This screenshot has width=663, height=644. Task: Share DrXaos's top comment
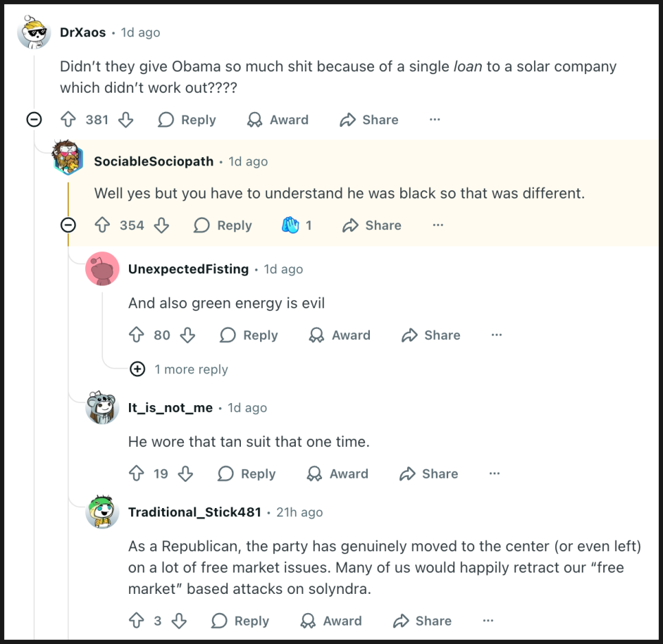(369, 119)
